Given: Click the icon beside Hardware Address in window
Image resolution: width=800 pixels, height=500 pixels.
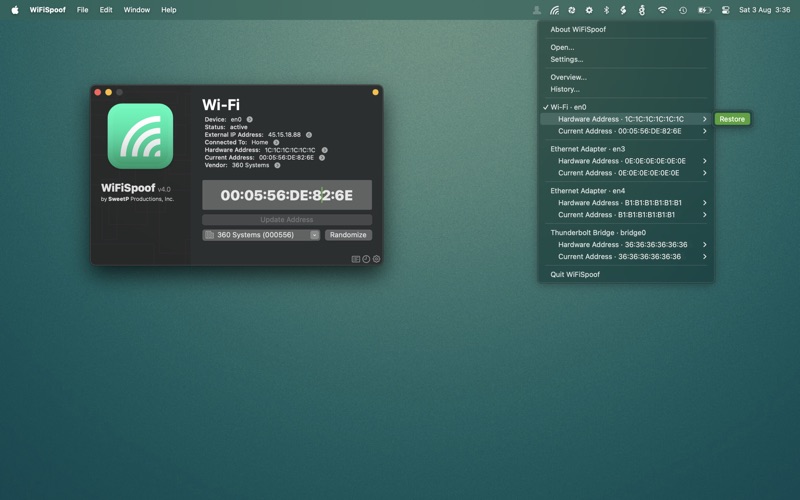Looking at the screenshot, I should click(x=324, y=150).
